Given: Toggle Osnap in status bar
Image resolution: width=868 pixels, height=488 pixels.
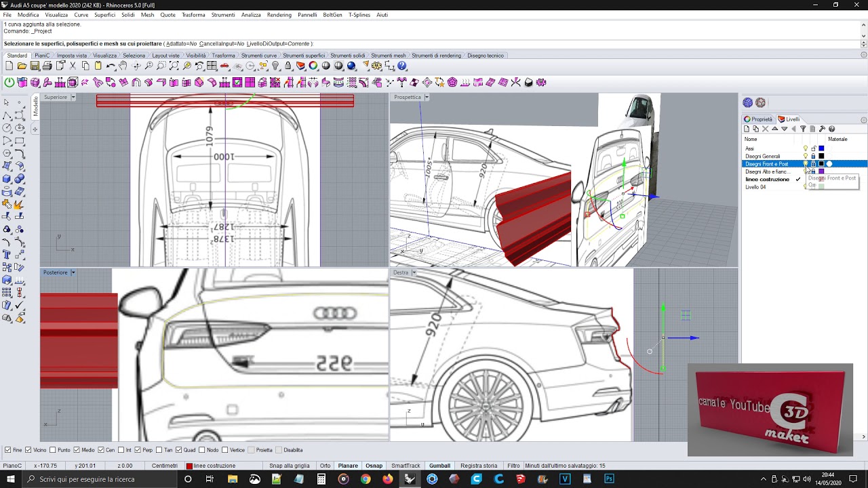Looking at the screenshot, I should pyautogui.click(x=374, y=466).
